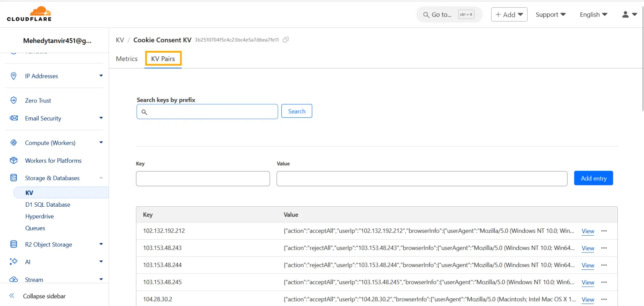
Task: Click the Key column header
Action: tap(148, 215)
